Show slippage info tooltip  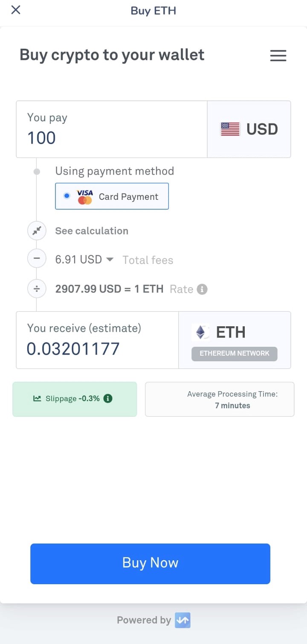(x=108, y=398)
